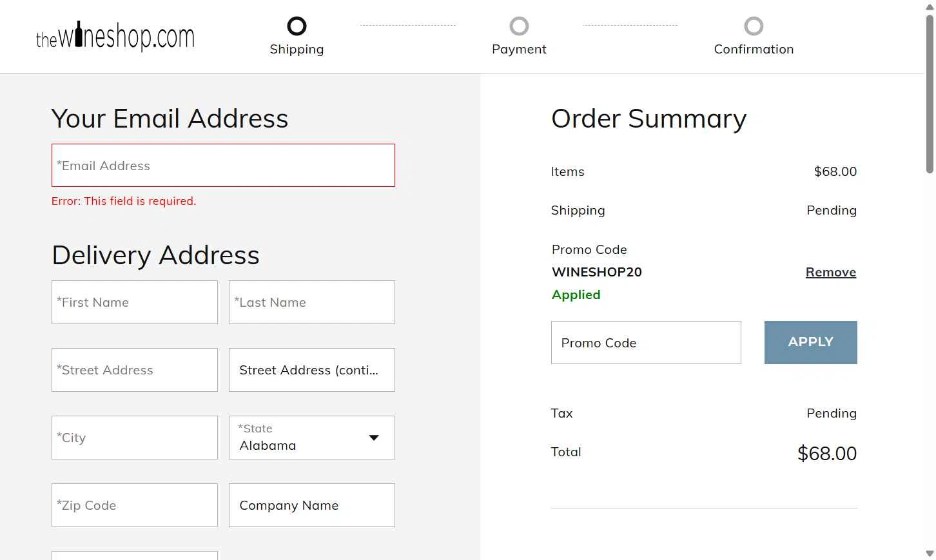Image resolution: width=936 pixels, height=560 pixels.
Task: Select the Shipping Pending value
Action: click(832, 210)
